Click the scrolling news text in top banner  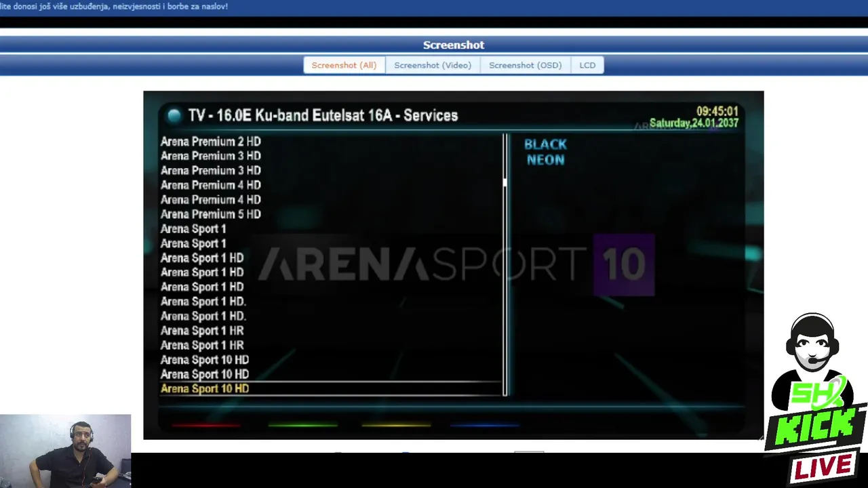point(114,7)
